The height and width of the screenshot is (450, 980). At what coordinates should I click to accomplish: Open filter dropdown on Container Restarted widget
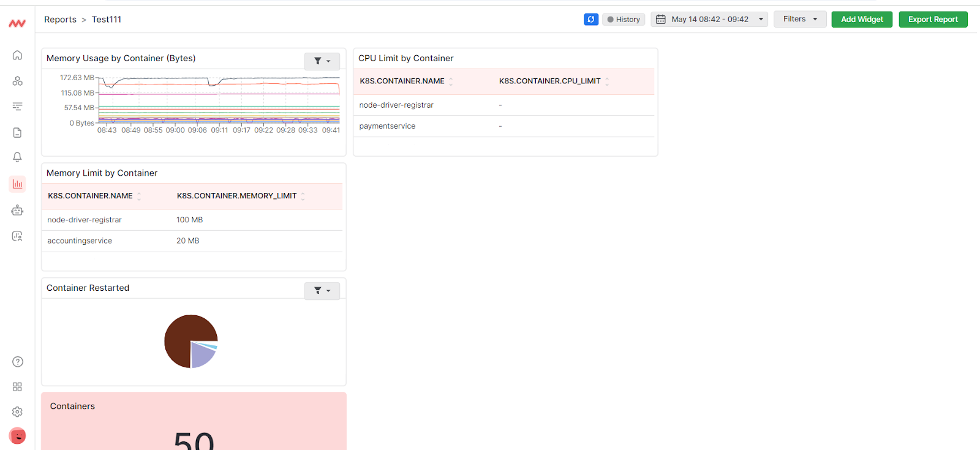click(x=322, y=291)
